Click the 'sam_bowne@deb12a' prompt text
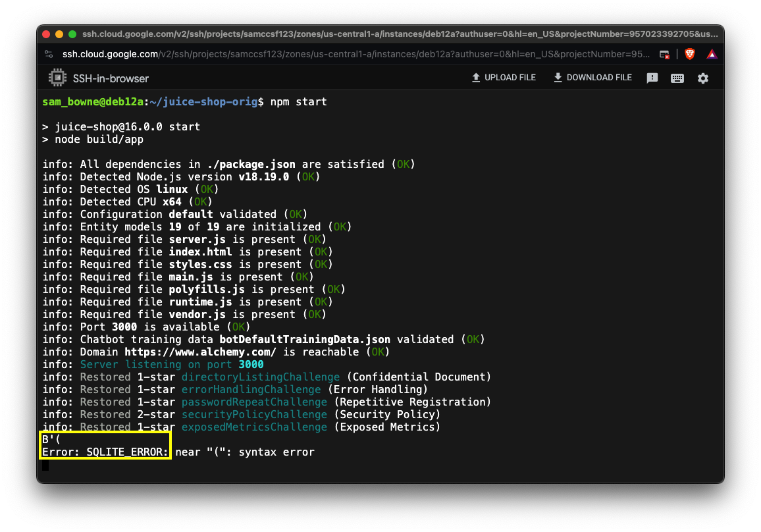 93,102
